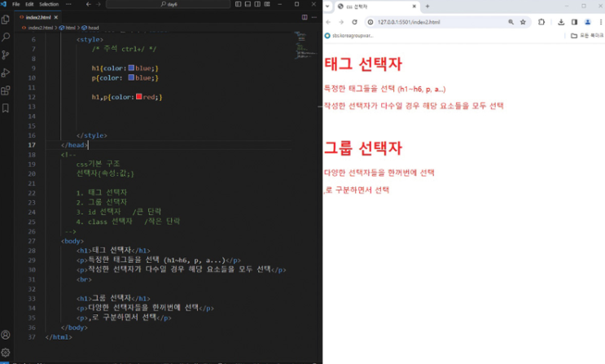The height and width of the screenshot is (364, 605).
Task: Select the css 선택자 Chrome tab
Action: pyautogui.click(x=376, y=7)
